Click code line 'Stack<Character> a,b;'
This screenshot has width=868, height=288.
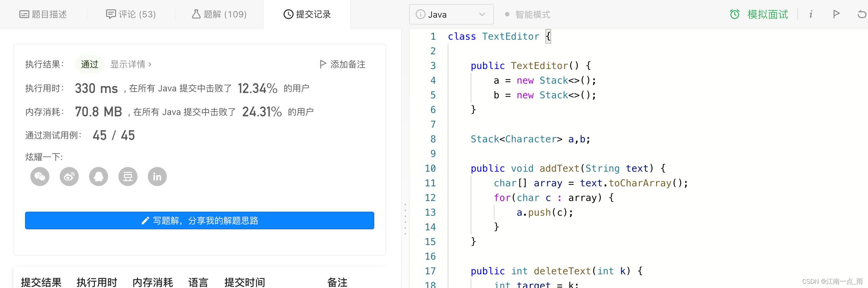tap(530, 139)
